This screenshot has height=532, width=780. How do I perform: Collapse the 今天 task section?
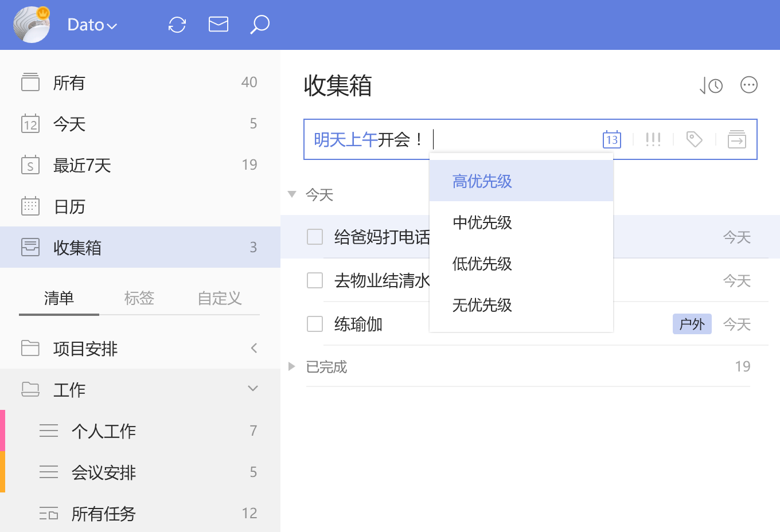point(292,194)
